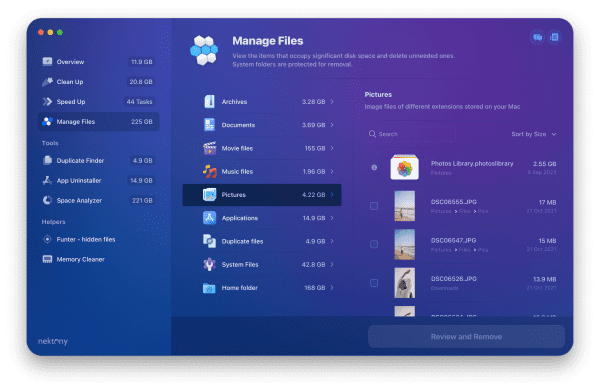Click the Pictures category icon
Image resolution: width=600 pixels, height=391 pixels.
[209, 194]
